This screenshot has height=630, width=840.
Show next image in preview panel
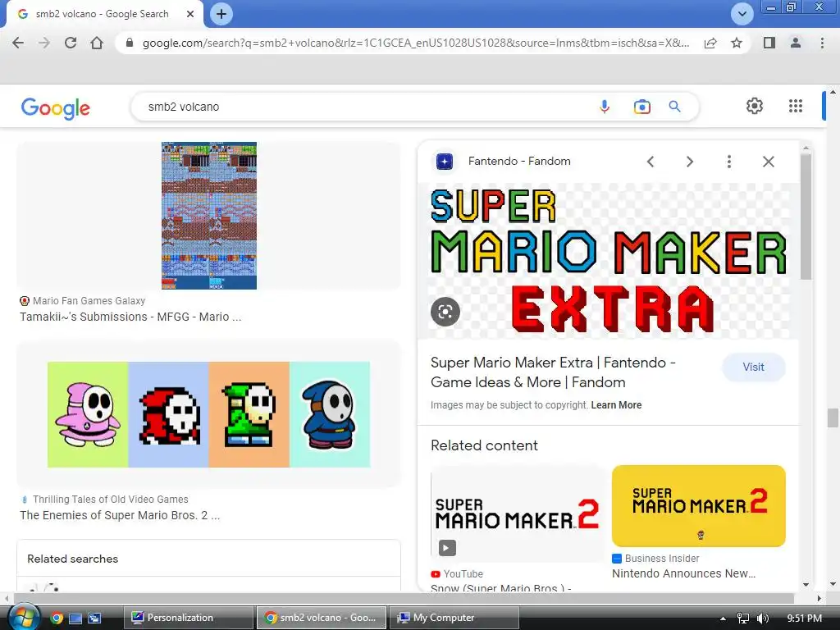689,162
